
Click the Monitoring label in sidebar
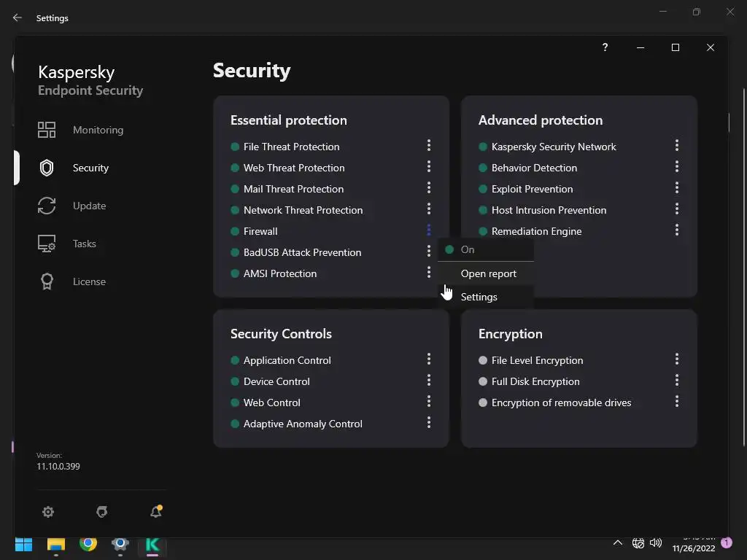[x=98, y=130]
